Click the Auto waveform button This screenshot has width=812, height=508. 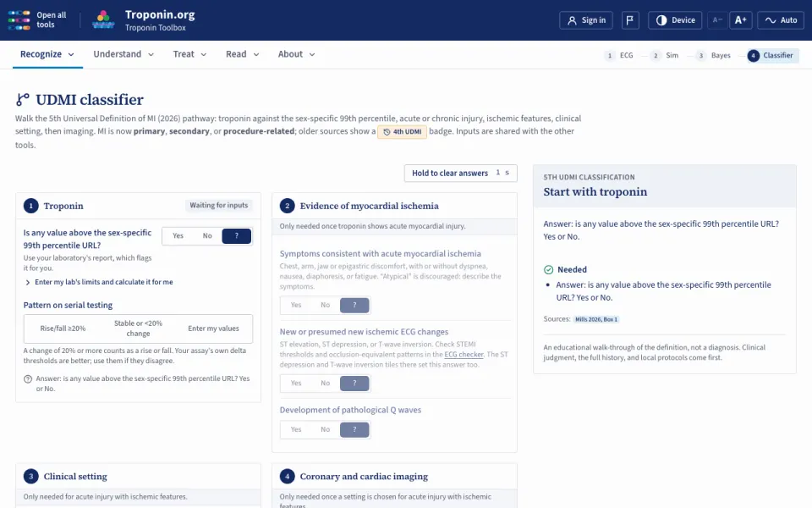coord(781,20)
